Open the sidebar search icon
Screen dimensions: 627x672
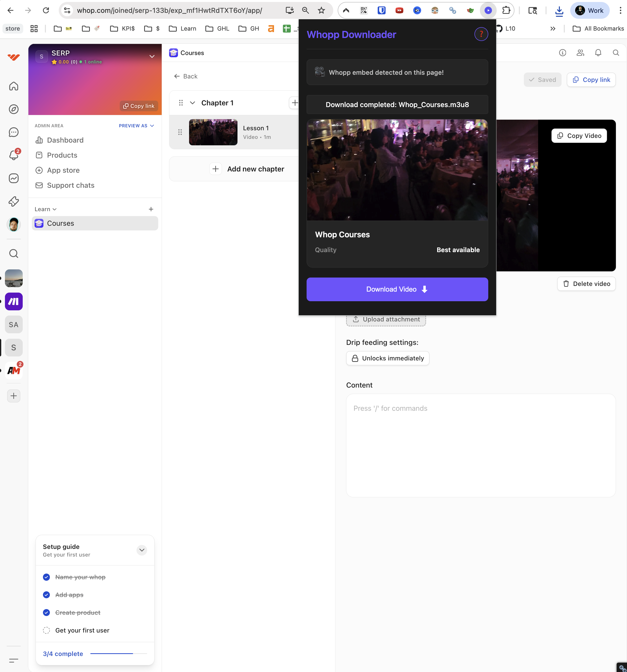(14, 254)
